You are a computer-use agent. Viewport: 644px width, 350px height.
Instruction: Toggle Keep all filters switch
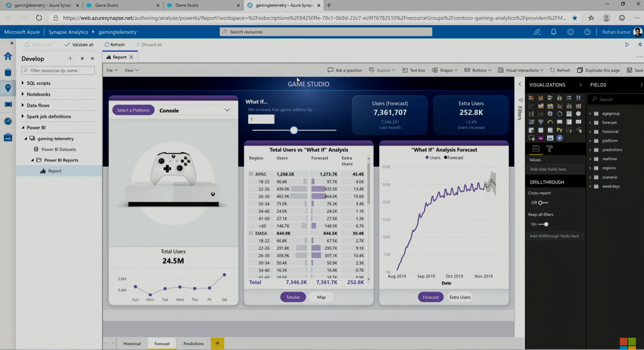(x=543, y=224)
